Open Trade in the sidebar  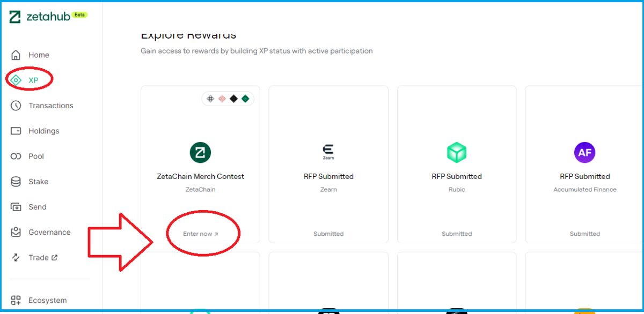[39, 258]
